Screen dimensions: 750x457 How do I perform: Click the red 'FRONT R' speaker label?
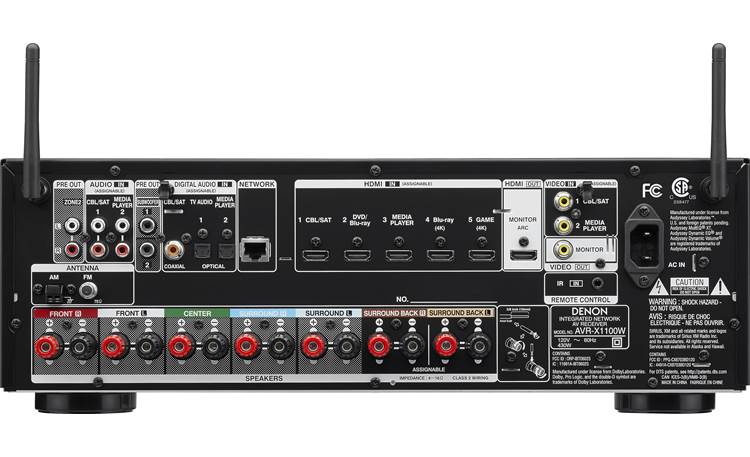pyautogui.click(x=65, y=314)
